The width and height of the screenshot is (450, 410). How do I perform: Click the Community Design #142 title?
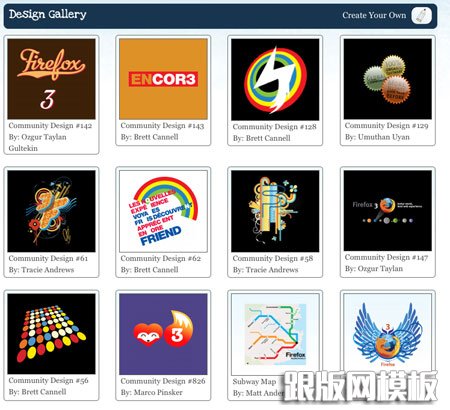tap(50, 126)
